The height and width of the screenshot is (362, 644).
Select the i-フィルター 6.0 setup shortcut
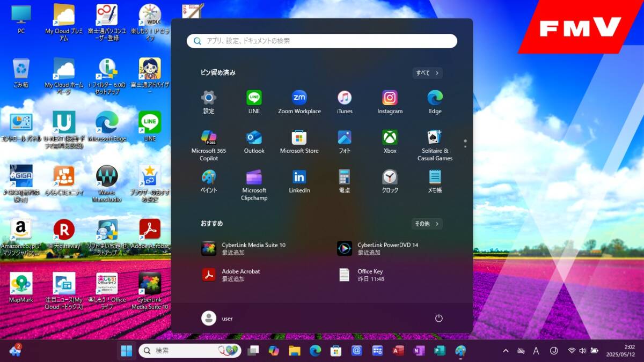pyautogui.click(x=107, y=77)
